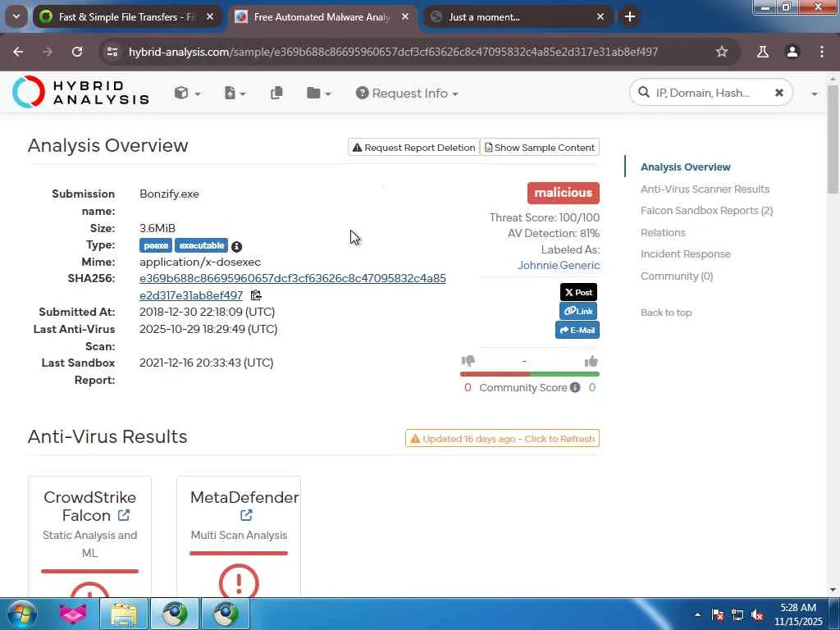Screen dimensions: 840x630
Task: Clear the search field with the X icon
Action: pos(779,93)
